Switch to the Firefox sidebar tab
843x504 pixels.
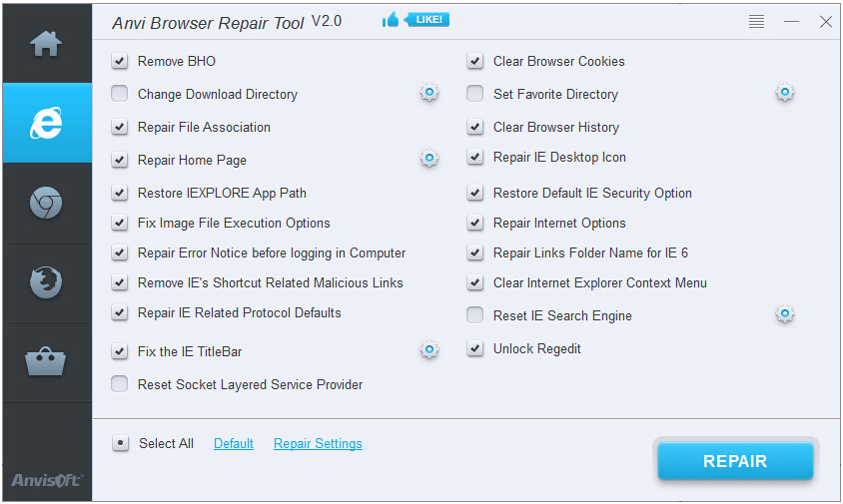click(46, 282)
